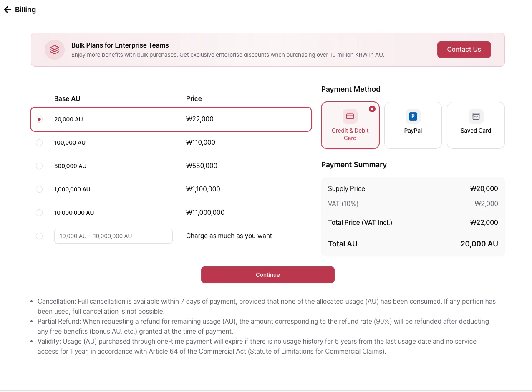532x392 pixels.
Task: Pick the 10,000,000 AU radio option
Action: pyautogui.click(x=39, y=213)
